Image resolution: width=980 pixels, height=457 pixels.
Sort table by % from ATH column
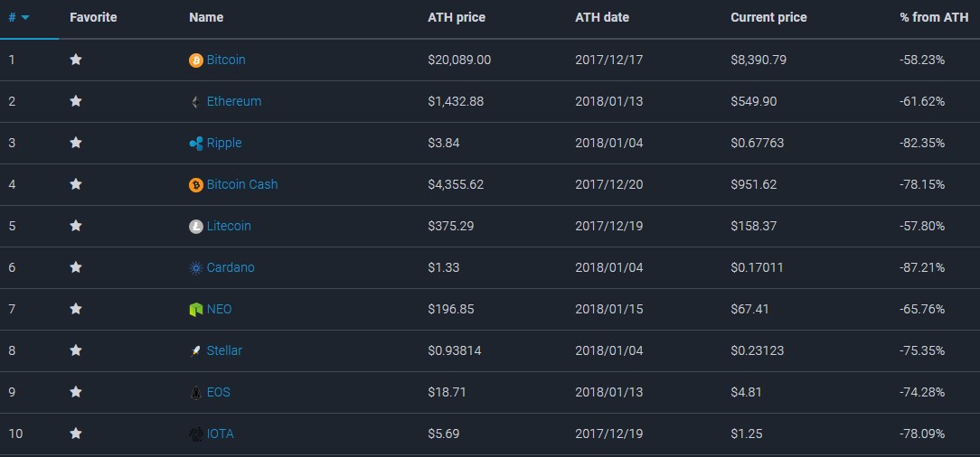coord(934,17)
